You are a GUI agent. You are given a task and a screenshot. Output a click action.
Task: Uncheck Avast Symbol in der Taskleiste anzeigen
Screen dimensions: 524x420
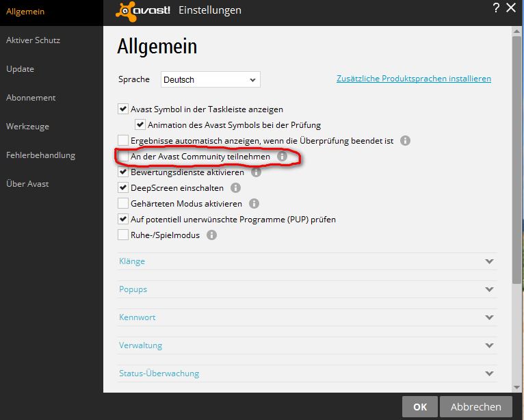(123, 109)
